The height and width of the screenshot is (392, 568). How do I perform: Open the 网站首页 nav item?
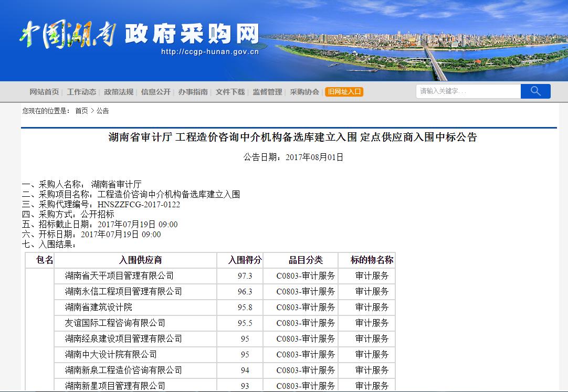44,92
